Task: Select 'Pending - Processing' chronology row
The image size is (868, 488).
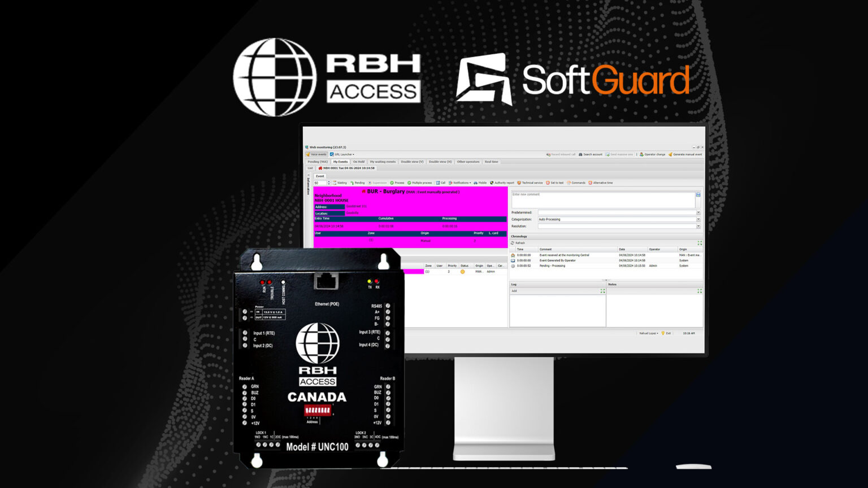Action: click(x=606, y=265)
